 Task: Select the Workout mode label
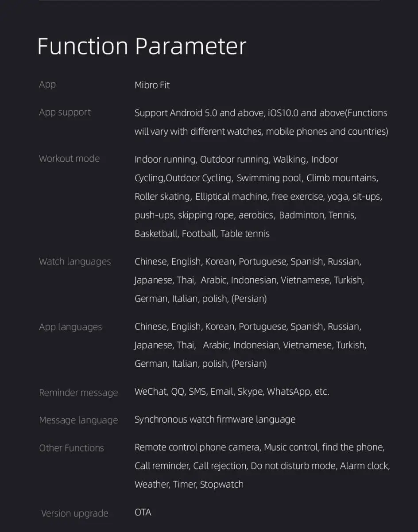click(69, 159)
